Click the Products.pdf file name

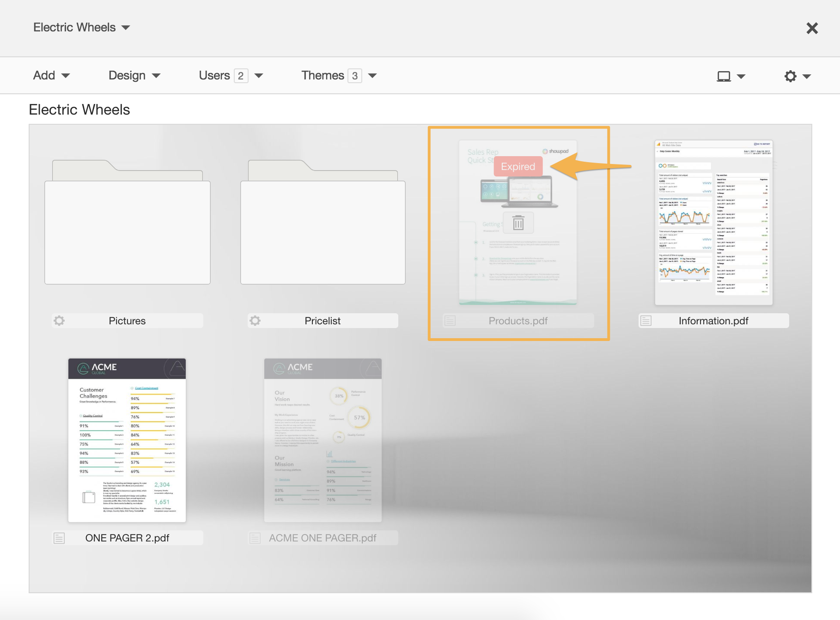coord(518,321)
